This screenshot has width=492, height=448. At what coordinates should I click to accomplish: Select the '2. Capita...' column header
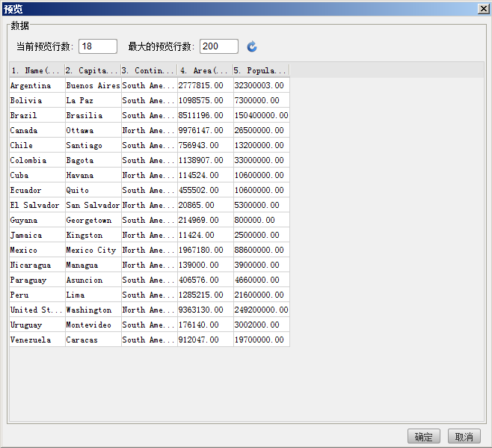point(93,70)
